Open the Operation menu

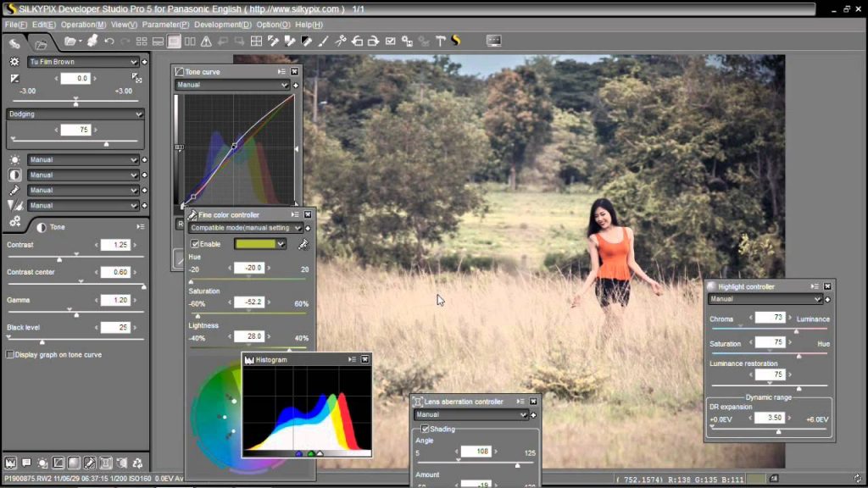click(x=83, y=25)
